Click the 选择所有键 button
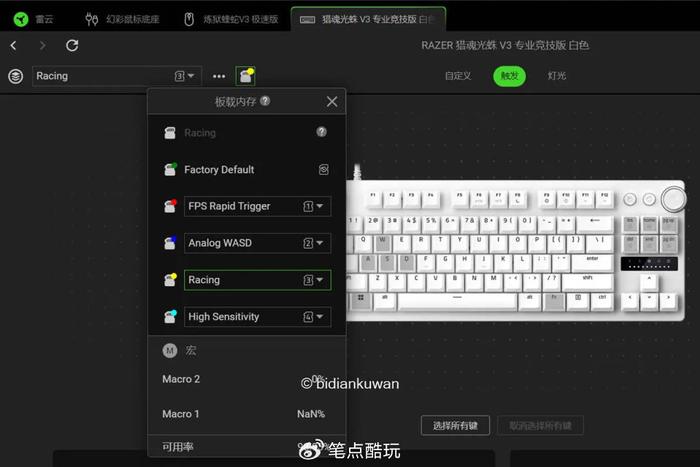 (455, 425)
